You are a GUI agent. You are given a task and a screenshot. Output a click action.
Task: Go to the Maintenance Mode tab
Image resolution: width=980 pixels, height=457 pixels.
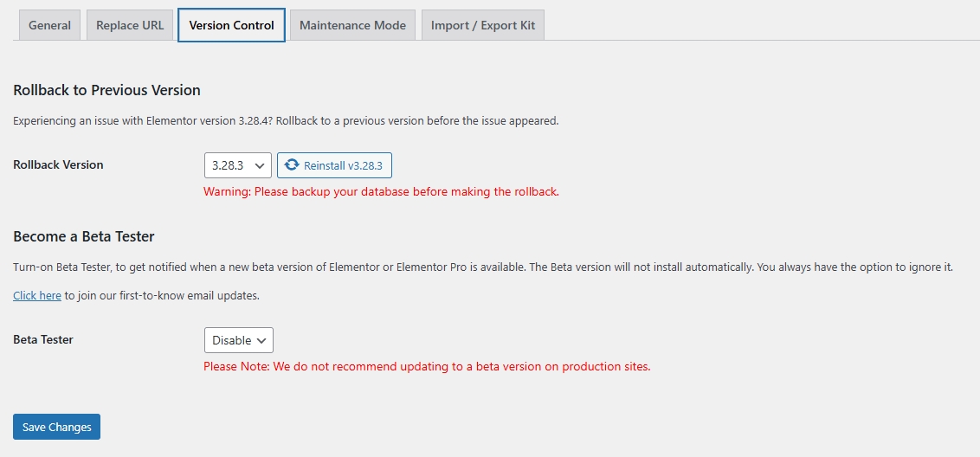(x=352, y=25)
